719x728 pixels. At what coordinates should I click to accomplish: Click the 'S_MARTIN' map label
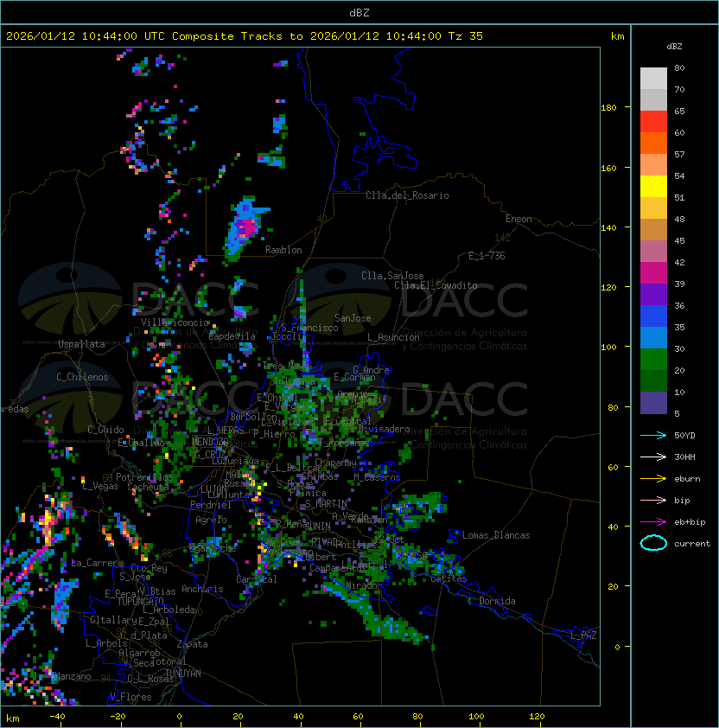326,503
